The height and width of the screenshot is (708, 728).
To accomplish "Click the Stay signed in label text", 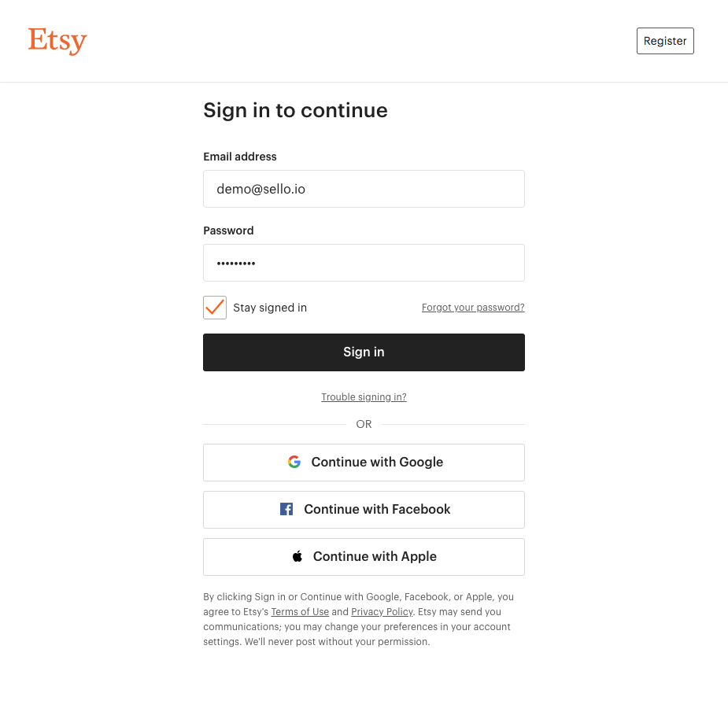I will (270, 308).
